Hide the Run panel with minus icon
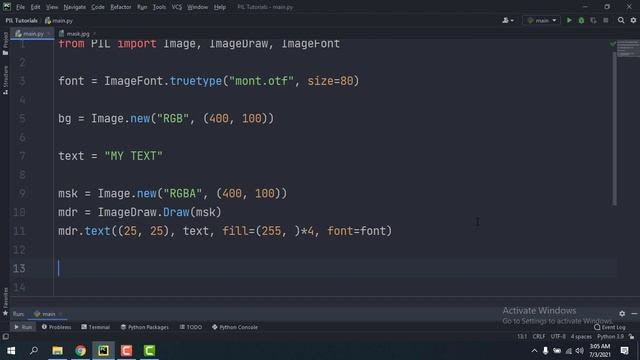 pos(634,313)
